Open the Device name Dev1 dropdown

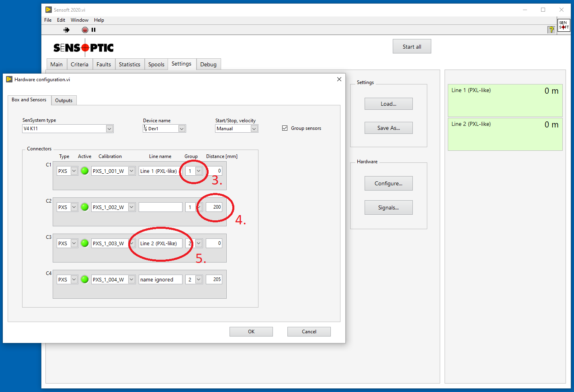point(182,129)
